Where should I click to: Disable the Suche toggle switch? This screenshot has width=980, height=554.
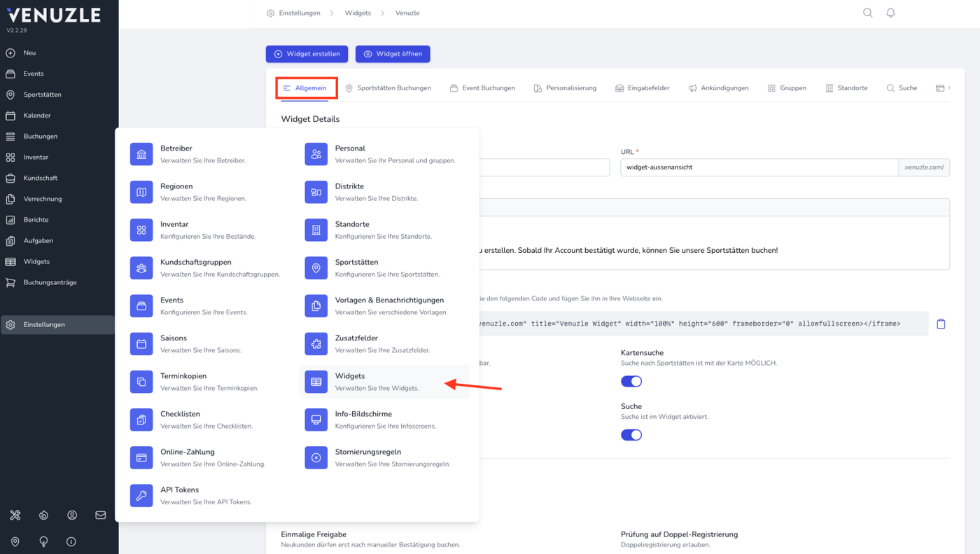[x=631, y=435]
